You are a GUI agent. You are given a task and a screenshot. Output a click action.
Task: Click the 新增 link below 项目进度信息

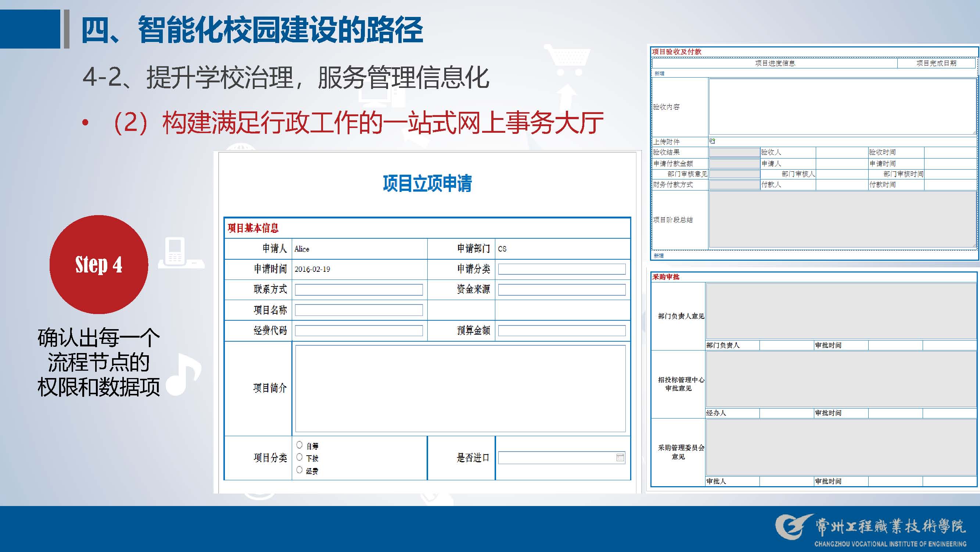click(x=659, y=74)
